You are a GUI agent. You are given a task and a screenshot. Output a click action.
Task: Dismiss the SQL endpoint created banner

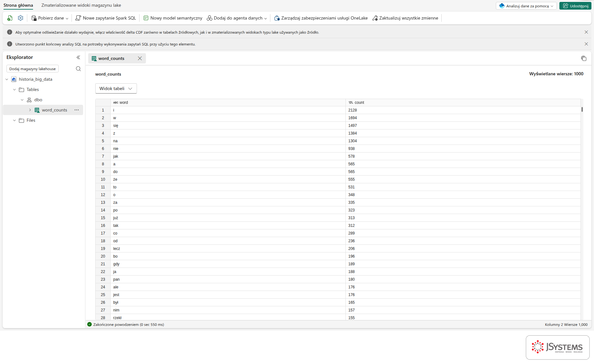coord(586,44)
